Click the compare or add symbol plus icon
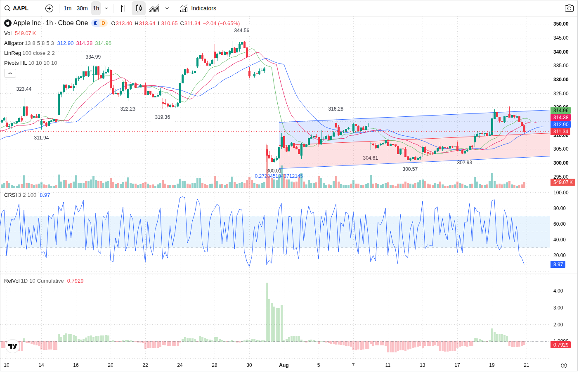 pos(49,8)
